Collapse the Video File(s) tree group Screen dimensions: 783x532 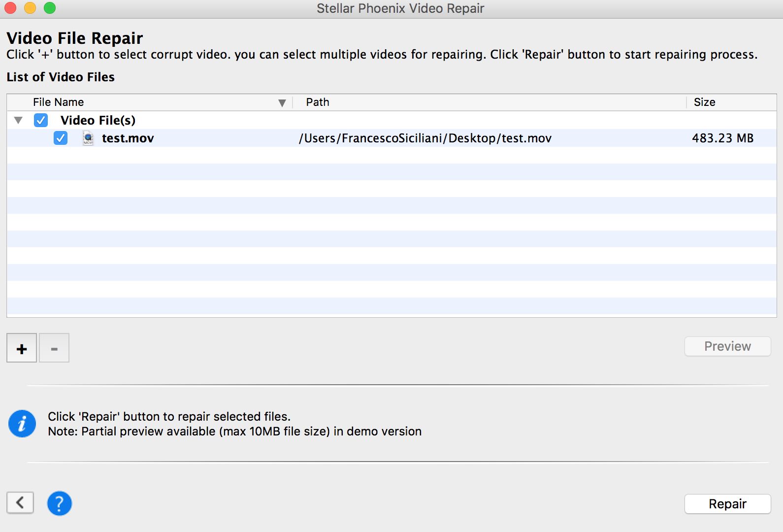coord(18,120)
